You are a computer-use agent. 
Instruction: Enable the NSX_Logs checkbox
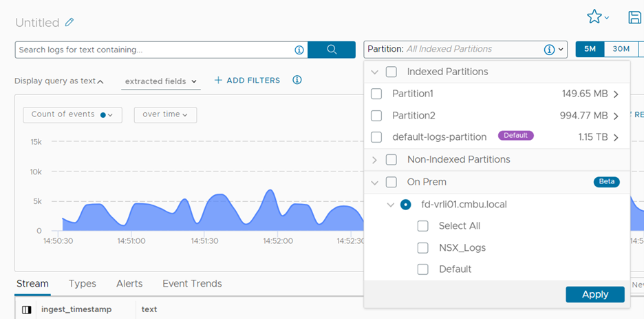[x=423, y=248]
